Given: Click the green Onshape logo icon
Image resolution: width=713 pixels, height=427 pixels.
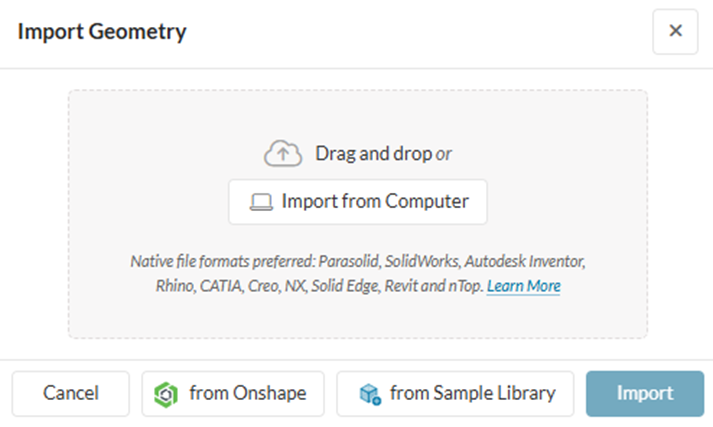Looking at the screenshot, I should 165,394.
